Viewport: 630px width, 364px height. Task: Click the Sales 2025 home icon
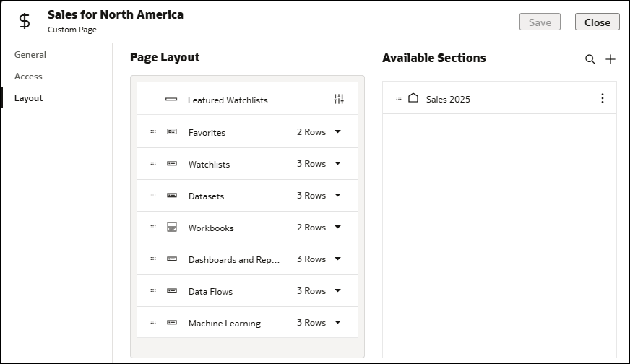tap(413, 98)
